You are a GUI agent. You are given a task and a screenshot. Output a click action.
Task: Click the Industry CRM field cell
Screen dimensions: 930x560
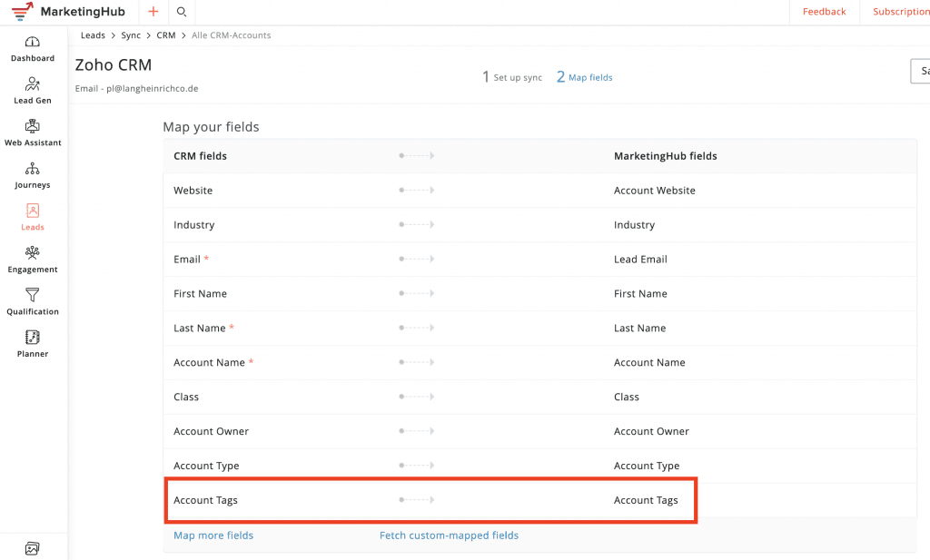click(194, 224)
